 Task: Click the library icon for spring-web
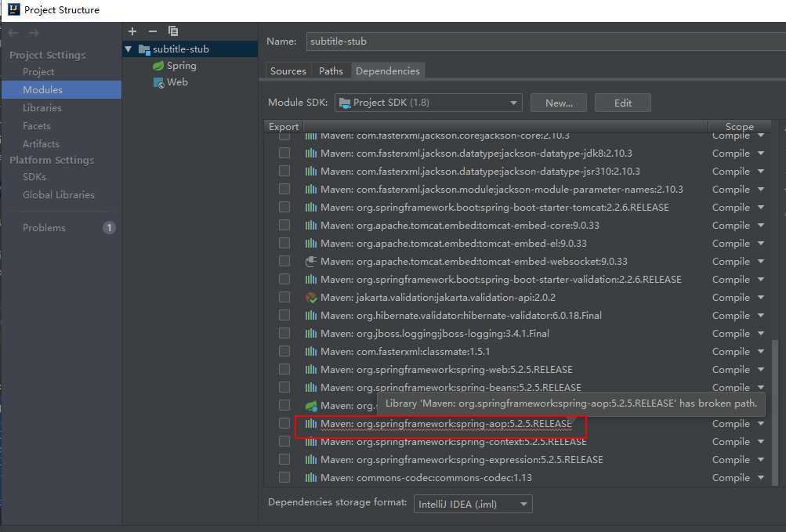pos(311,370)
